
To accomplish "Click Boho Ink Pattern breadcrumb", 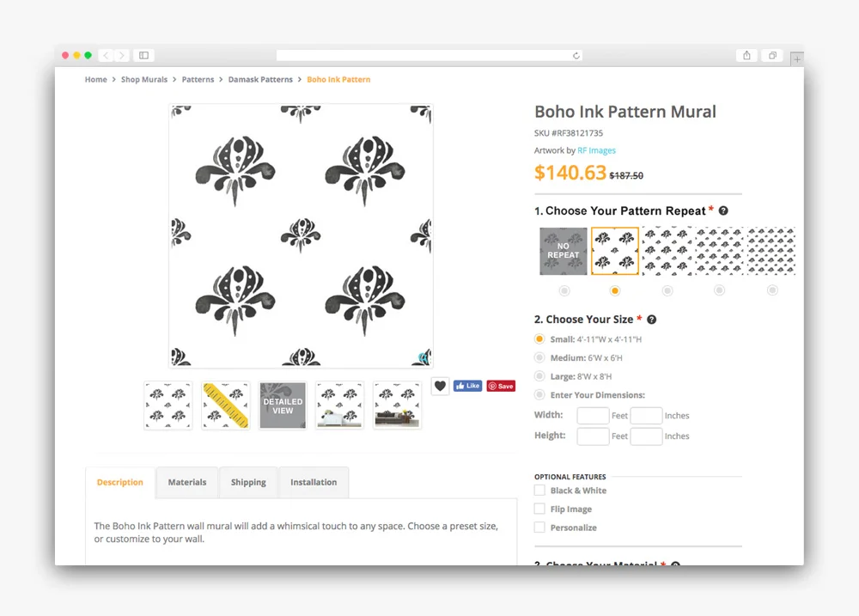I will (338, 79).
